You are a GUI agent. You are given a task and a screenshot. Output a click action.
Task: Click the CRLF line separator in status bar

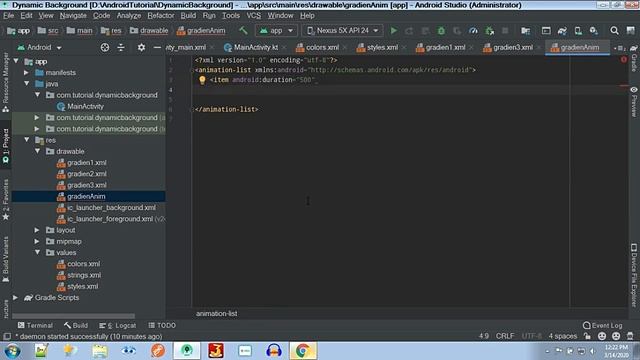click(505, 336)
